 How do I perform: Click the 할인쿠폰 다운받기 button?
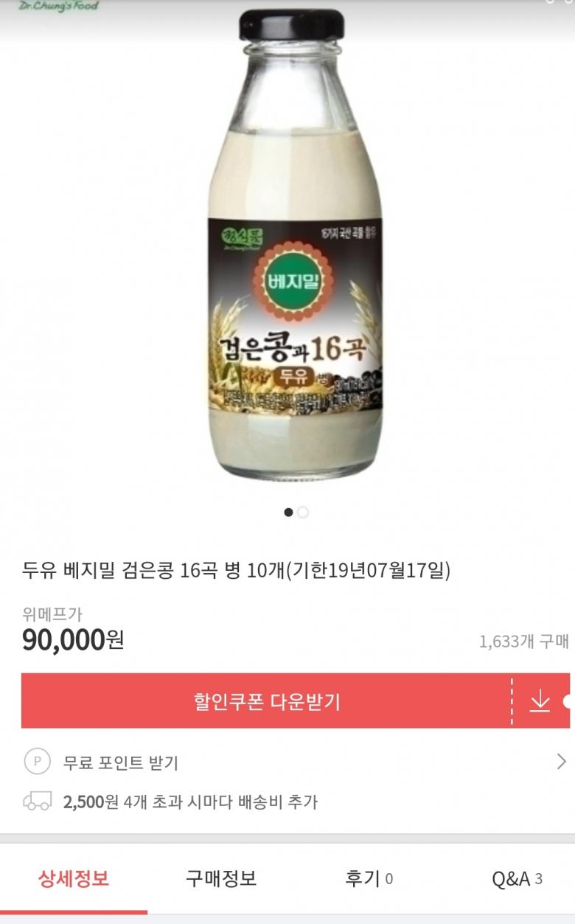pos(266,701)
